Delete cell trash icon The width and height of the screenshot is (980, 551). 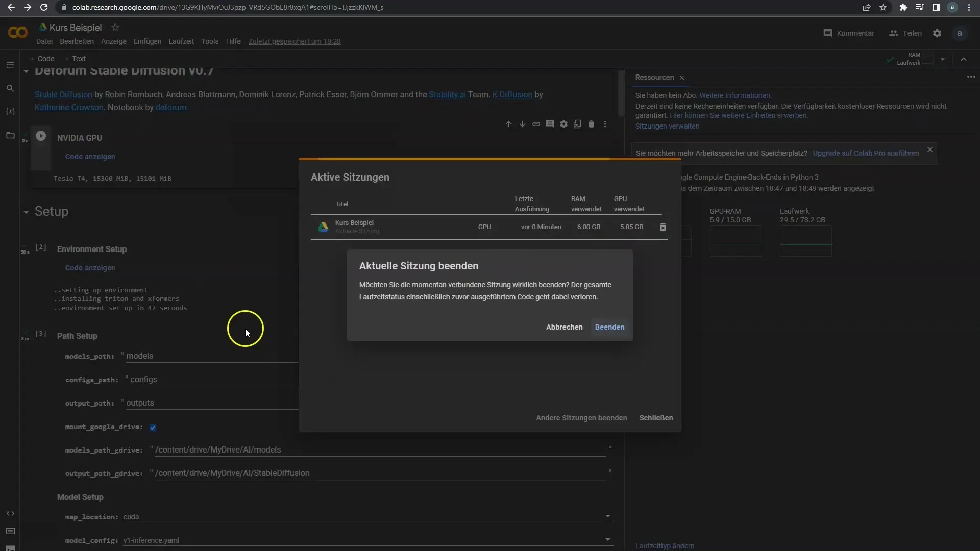591,124
